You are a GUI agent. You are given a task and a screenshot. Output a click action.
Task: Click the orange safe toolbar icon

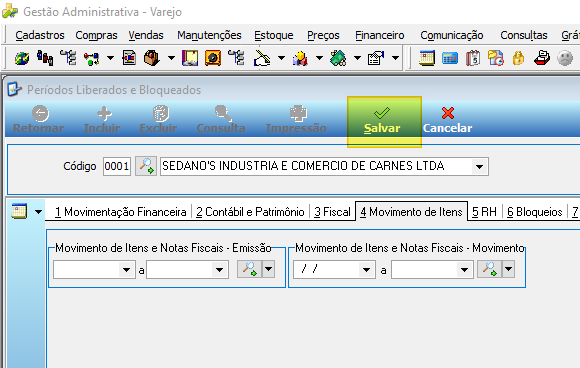pos(213,58)
